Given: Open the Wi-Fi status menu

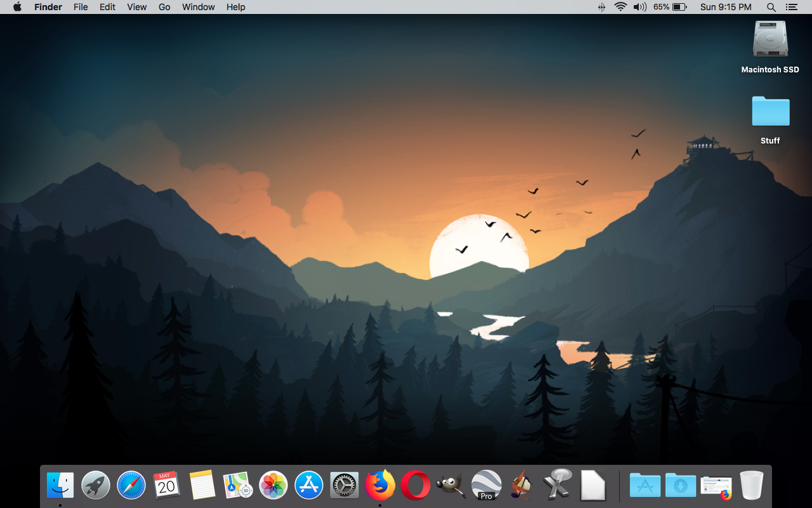Looking at the screenshot, I should click(x=620, y=7).
